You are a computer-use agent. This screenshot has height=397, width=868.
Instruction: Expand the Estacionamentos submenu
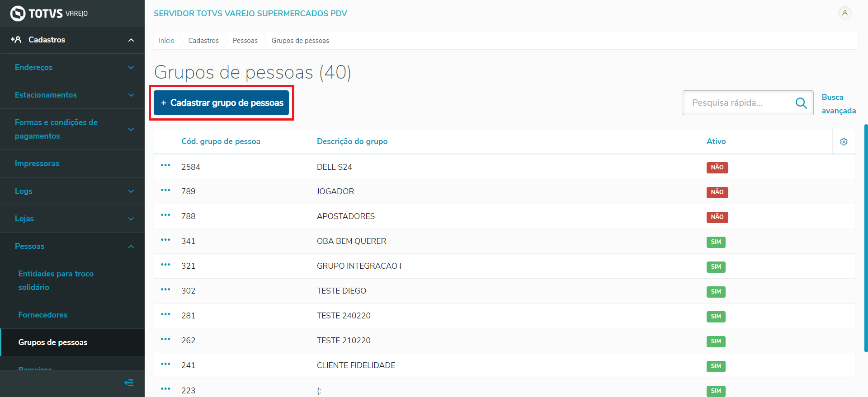(72, 95)
